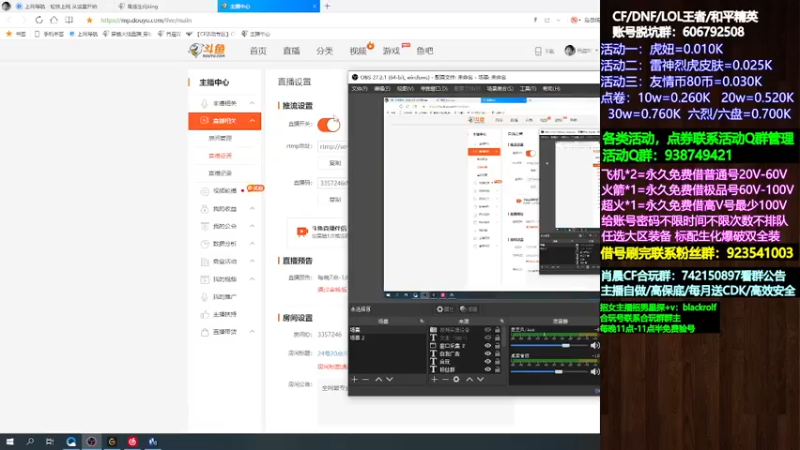The height and width of the screenshot is (450, 800).
Task: Move scene up in OBS scenes panel
Action: (379, 379)
